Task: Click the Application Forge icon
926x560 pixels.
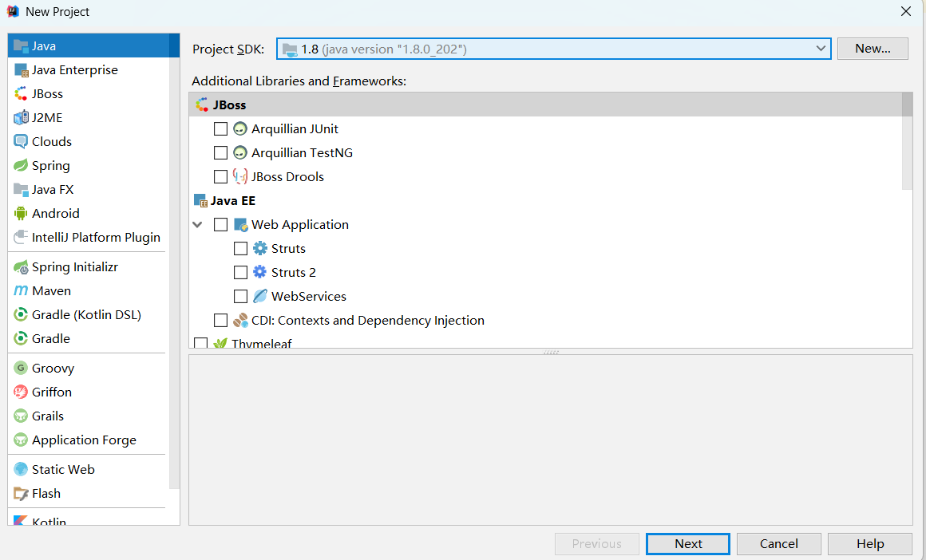Action: tap(21, 440)
